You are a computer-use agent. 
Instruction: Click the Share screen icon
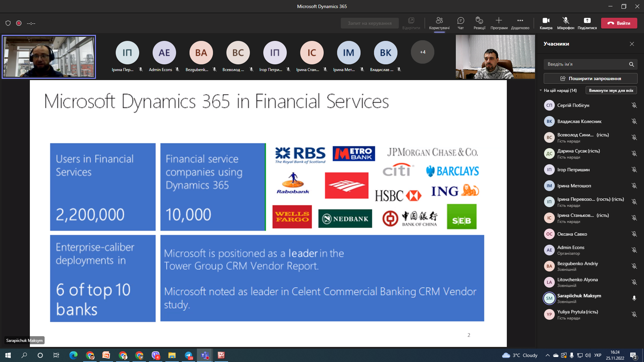[x=587, y=21]
